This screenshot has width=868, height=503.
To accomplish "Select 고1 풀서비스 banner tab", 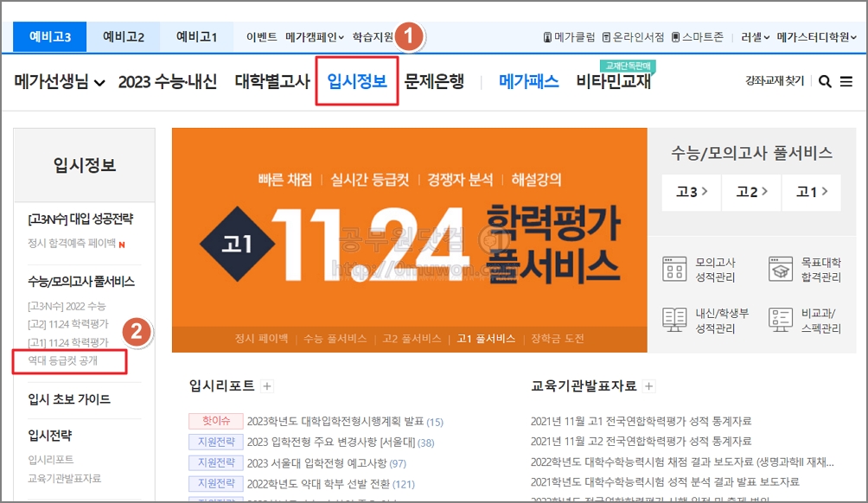I will (x=486, y=339).
